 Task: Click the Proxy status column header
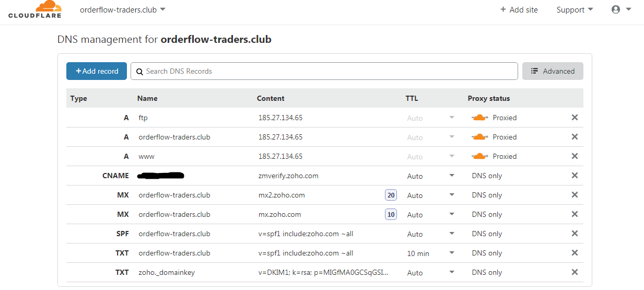(489, 98)
